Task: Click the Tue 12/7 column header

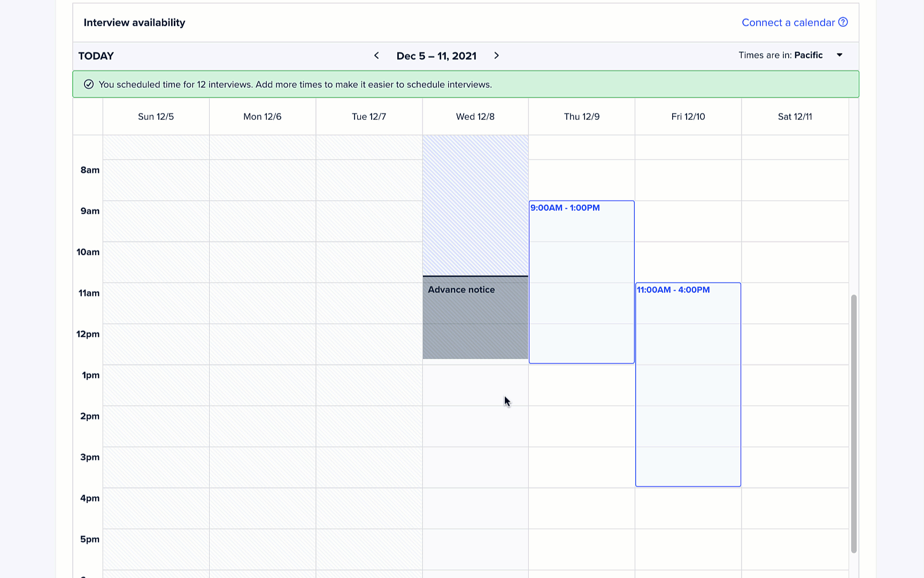Action: pos(369,117)
